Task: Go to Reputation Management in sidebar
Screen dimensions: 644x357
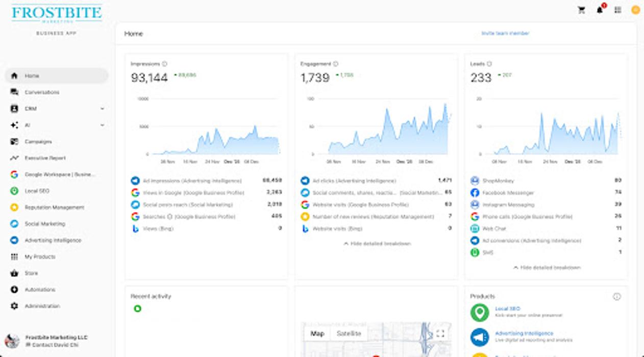Action: tap(54, 208)
